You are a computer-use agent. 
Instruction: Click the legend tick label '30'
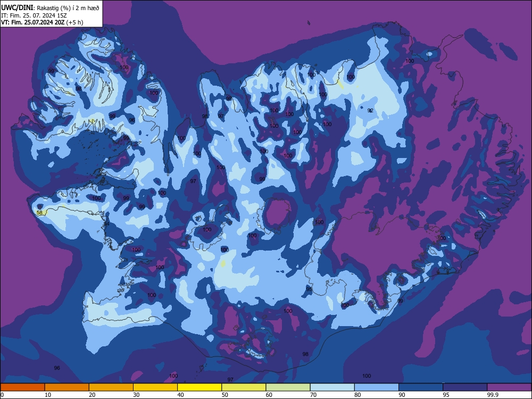(136, 395)
